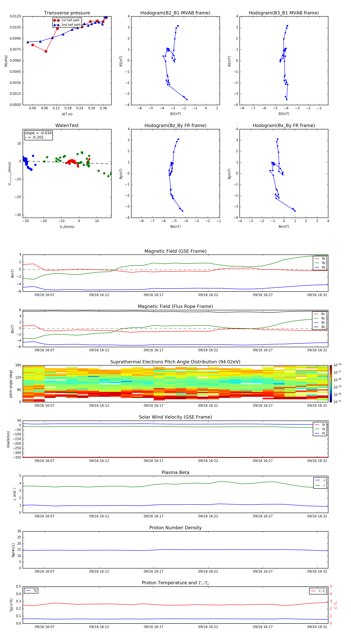Click the 'Transverse pressure' plot title
The image size is (351, 644).
pyautogui.click(x=67, y=13)
